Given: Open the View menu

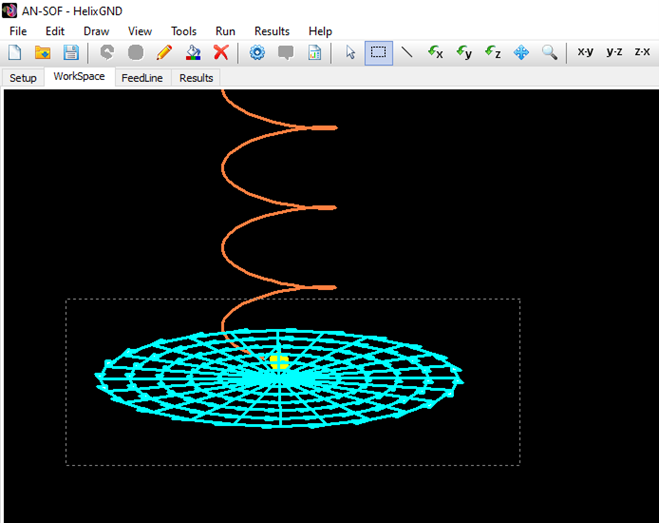Looking at the screenshot, I should (140, 31).
